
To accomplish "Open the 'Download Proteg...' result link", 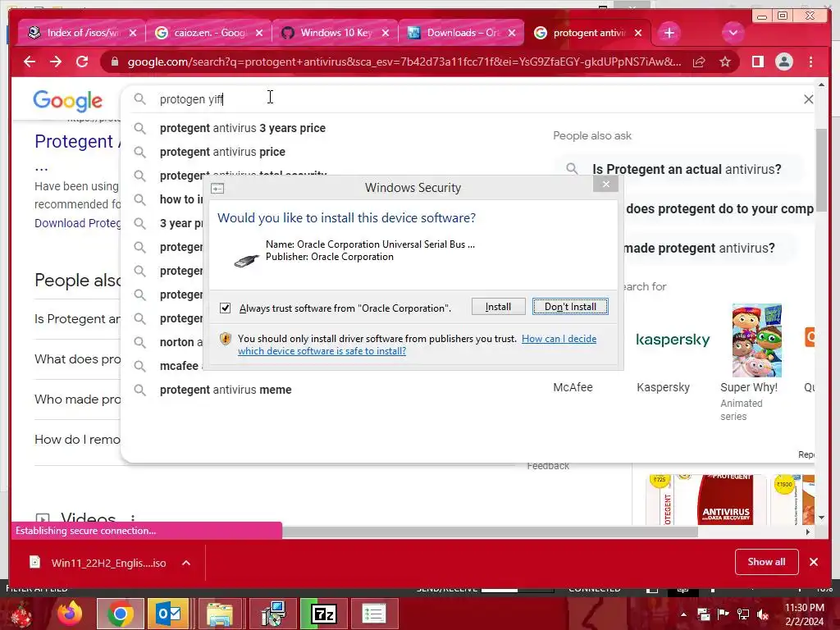I will coord(78,223).
